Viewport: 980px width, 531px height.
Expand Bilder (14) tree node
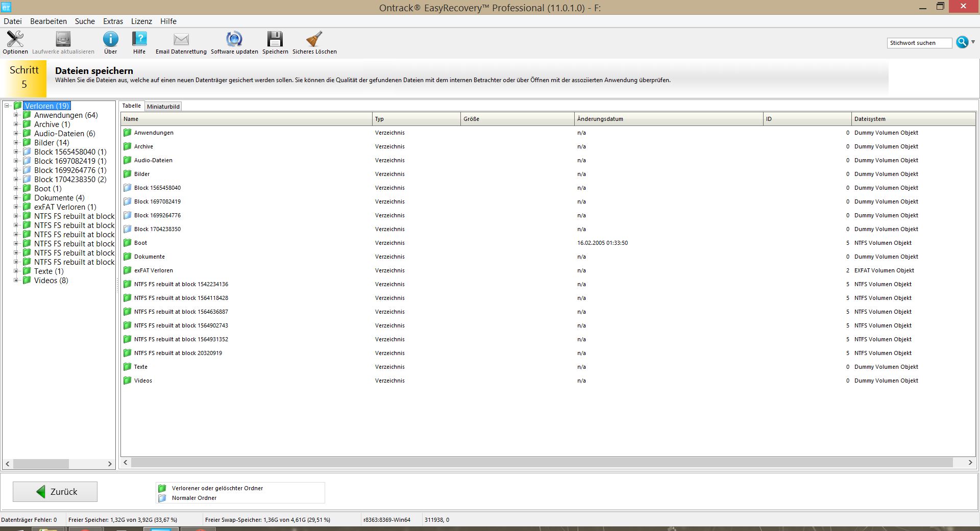16,143
